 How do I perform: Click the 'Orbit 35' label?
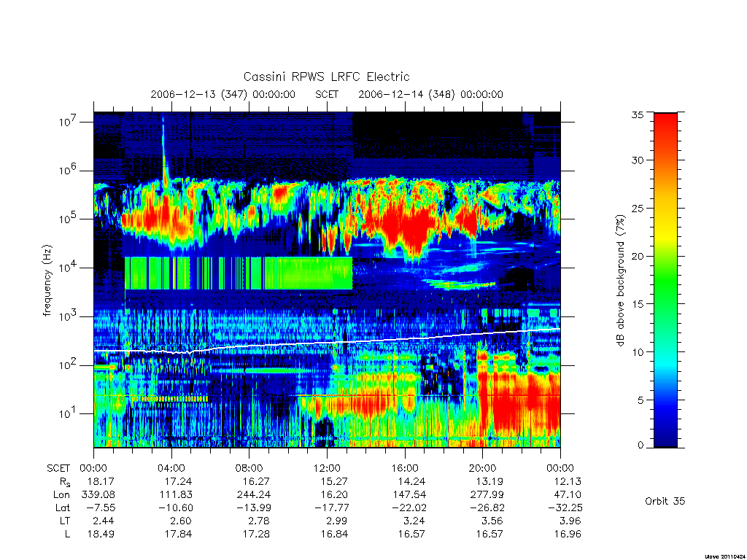tap(665, 501)
